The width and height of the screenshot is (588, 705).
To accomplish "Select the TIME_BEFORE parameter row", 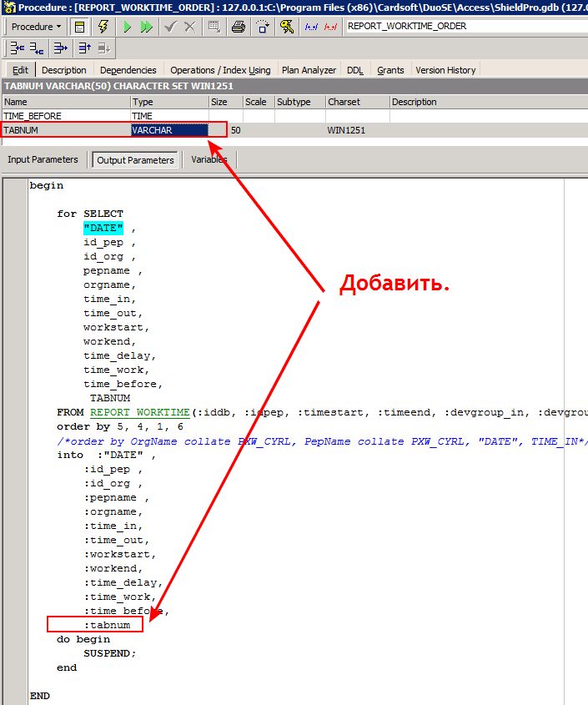I will pyautogui.click(x=295, y=116).
